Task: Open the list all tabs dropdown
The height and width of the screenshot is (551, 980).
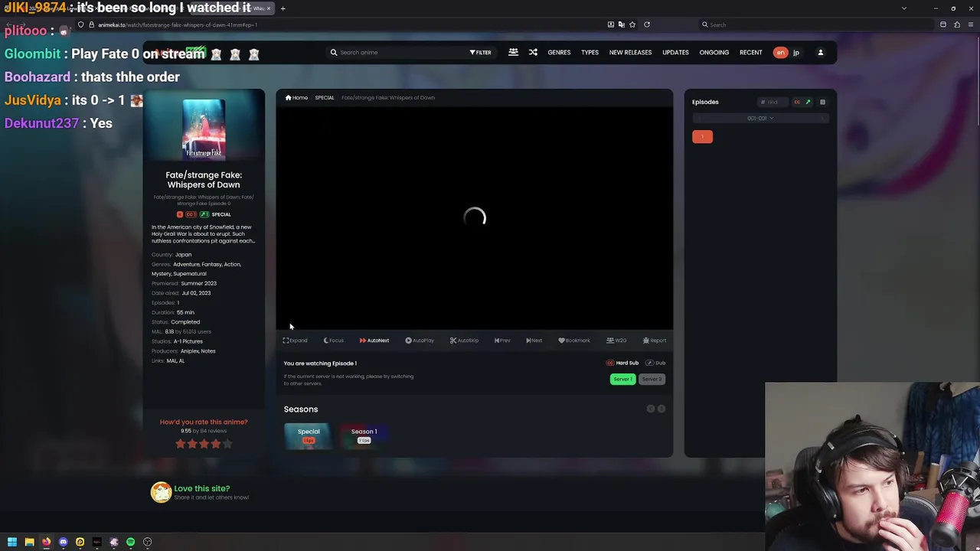Action: tap(903, 8)
